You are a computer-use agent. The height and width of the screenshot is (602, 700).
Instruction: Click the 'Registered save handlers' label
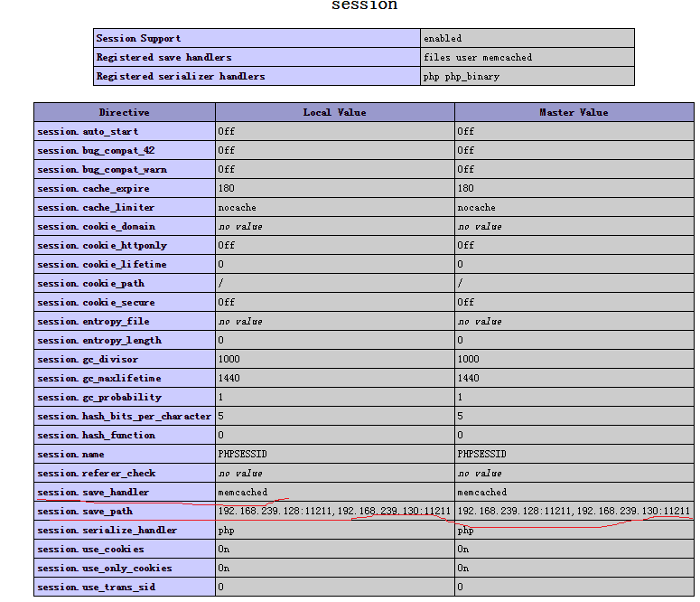[x=163, y=58]
